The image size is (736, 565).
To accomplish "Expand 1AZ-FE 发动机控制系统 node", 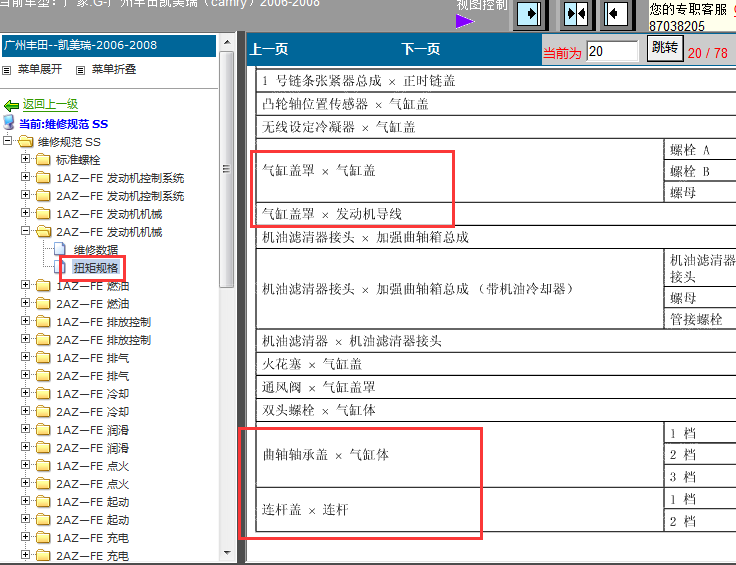I will [25, 177].
